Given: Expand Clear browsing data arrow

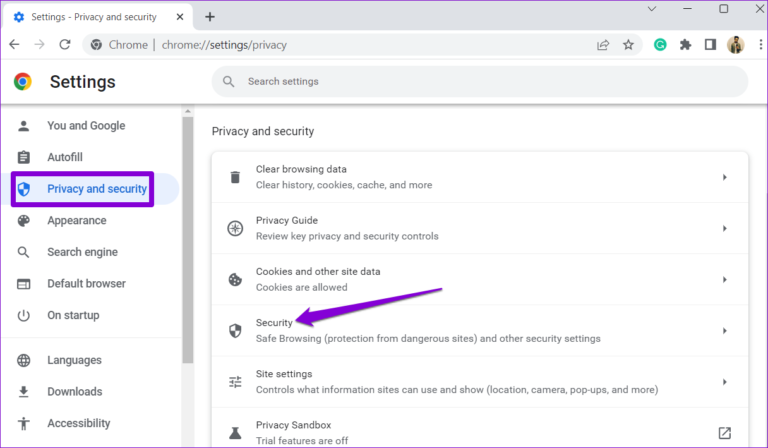Looking at the screenshot, I should tap(724, 177).
